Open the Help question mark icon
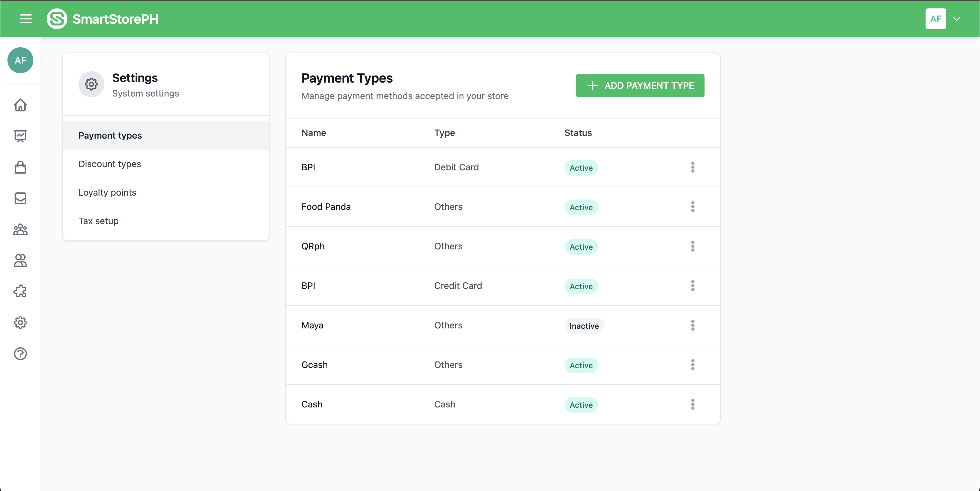Viewport: 980px width, 491px height. click(x=20, y=354)
